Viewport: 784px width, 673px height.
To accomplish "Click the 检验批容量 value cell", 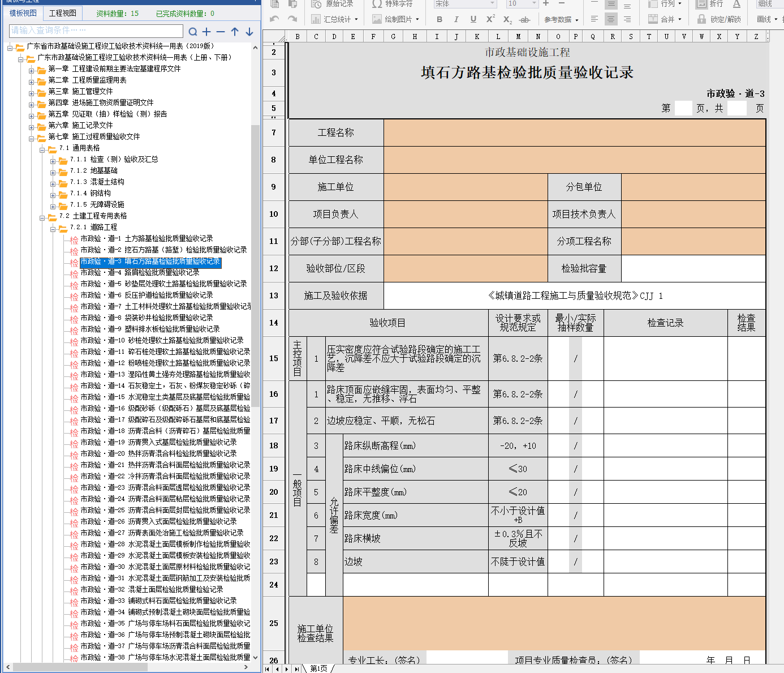I will (693, 268).
